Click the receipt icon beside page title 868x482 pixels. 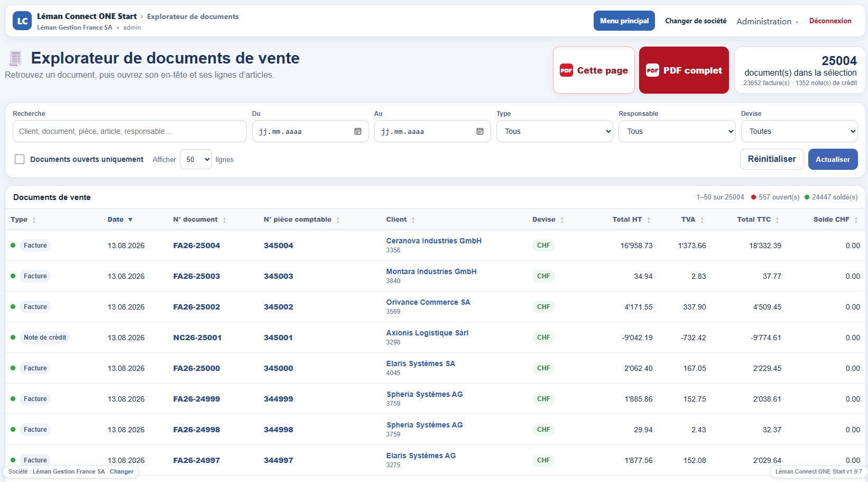[15, 58]
